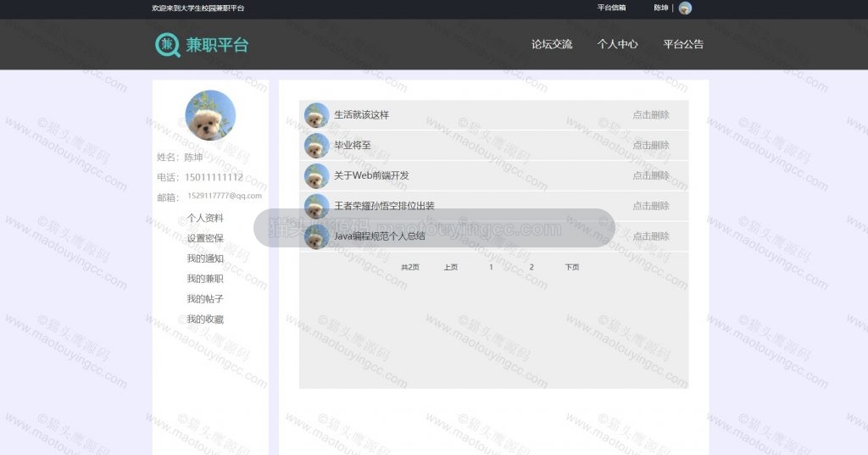
Task: Go to 个人中心 in the navigation
Action: coord(618,44)
